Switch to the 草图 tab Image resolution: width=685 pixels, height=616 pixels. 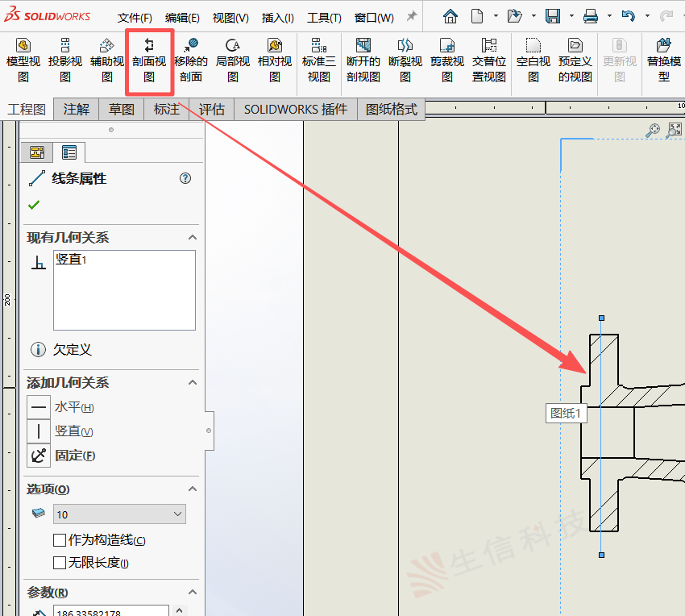(x=121, y=109)
